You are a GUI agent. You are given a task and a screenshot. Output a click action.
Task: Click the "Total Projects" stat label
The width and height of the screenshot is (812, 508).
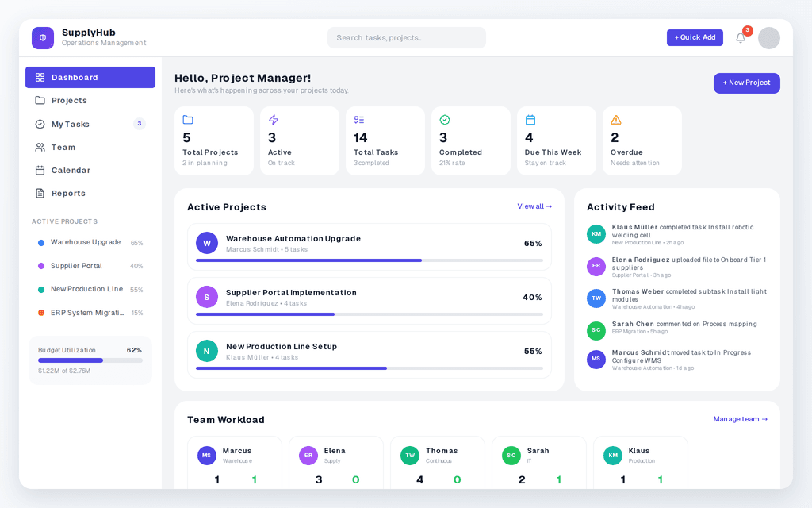coord(210,152)
